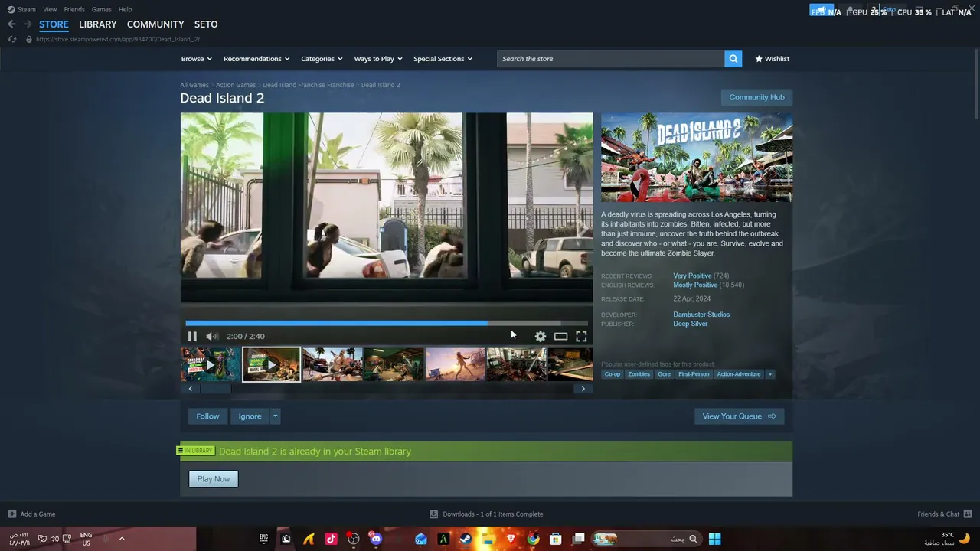The width and height of the screenshot is (980, 551).
Task: Click the store search magnifier button
Action: tap(733, 59)
